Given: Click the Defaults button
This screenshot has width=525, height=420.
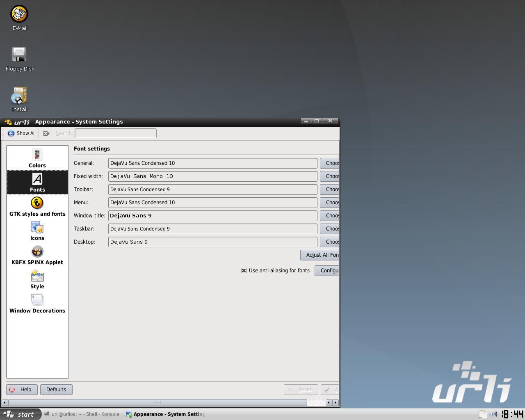Looking at the screenshot, I should [56, 390].
